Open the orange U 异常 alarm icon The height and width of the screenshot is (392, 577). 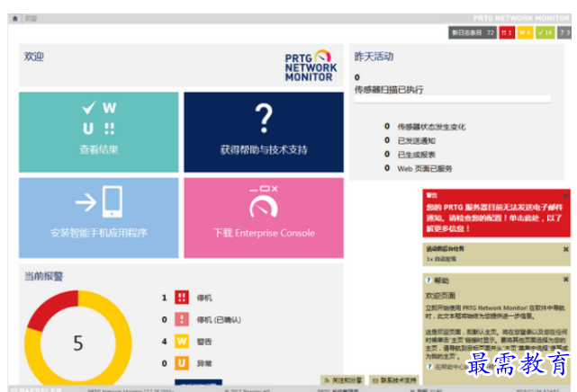click(x=182, y=363)
